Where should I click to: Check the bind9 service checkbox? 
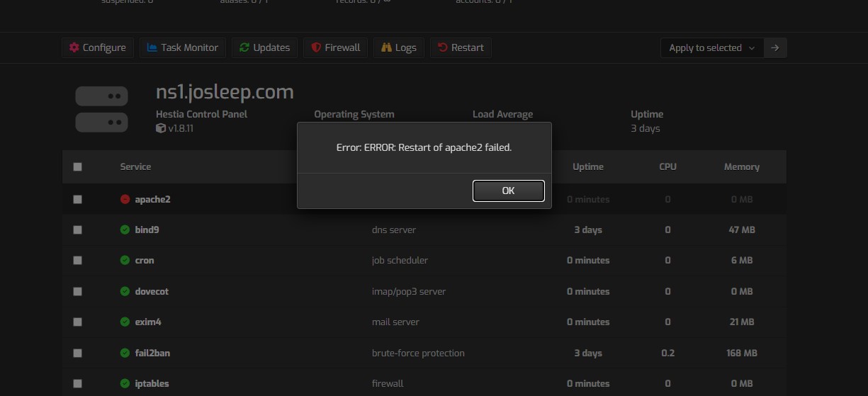tap(77, 230)
